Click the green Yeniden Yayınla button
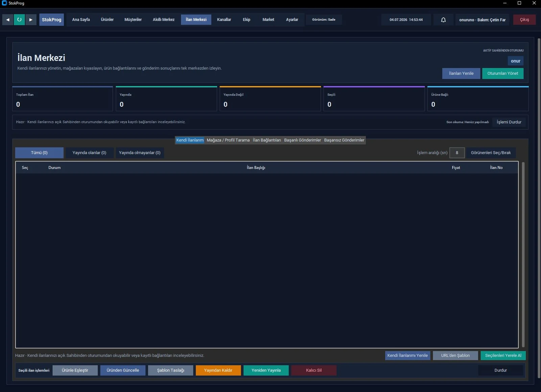The image size is (541, 392). [x=266, y=370]
